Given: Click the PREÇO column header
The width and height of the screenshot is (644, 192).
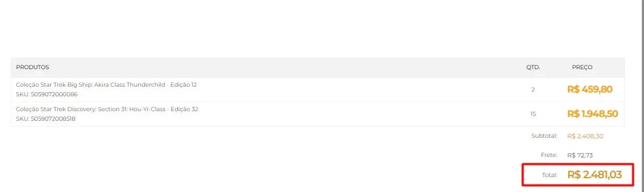Looking at the screenshot, I should pos(582,68).
